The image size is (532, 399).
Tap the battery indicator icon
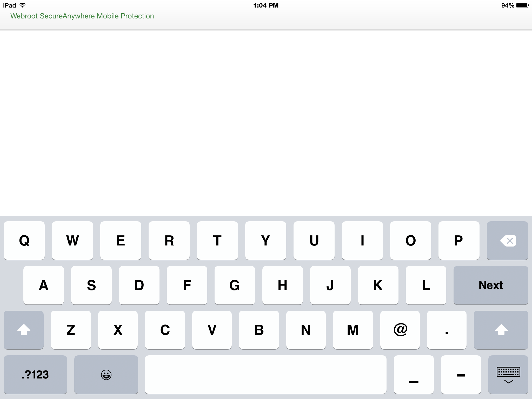point(523,5)
